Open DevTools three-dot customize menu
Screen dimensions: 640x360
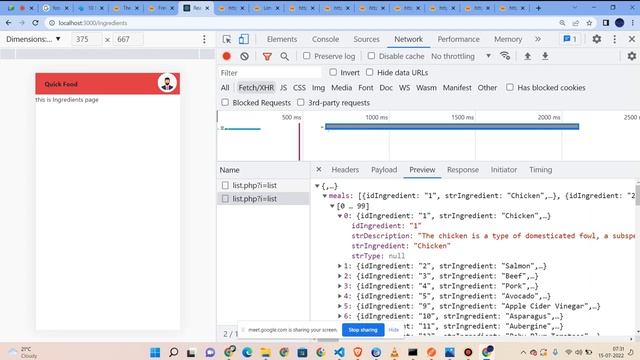tap(615, 39)
